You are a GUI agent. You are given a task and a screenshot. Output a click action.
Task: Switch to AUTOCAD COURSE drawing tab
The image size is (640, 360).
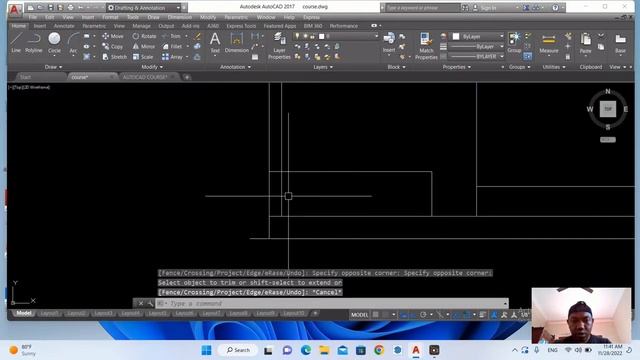coord(145,77)
